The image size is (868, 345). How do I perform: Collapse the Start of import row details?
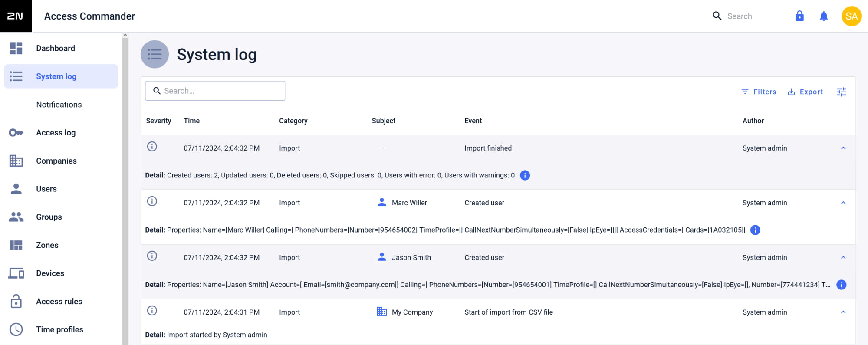843,312
